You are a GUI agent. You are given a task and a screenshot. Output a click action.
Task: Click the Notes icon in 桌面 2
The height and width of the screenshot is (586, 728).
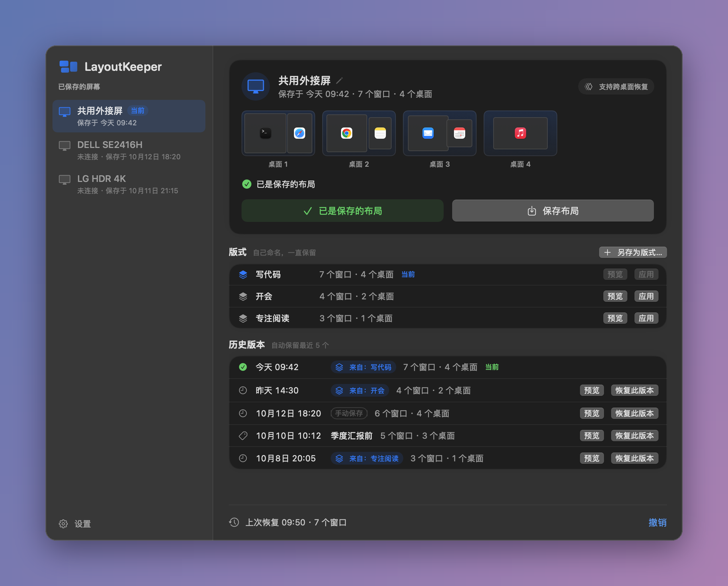(380, 133)
